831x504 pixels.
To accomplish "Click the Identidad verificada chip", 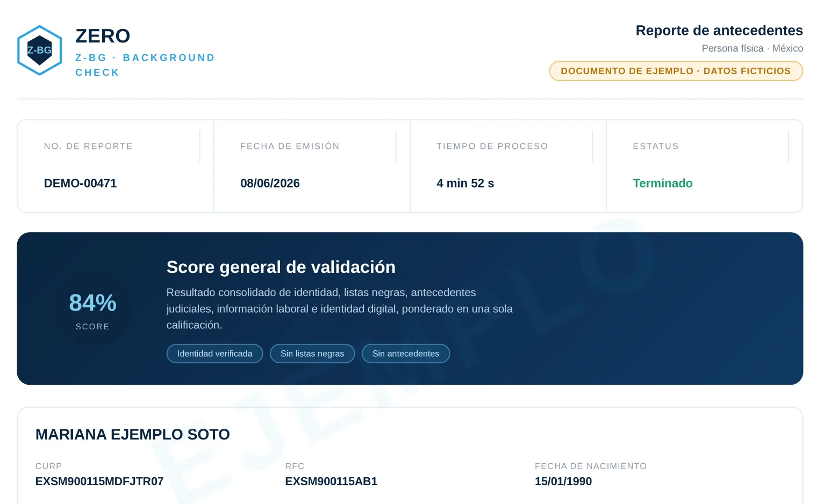I will coord(215,354).
